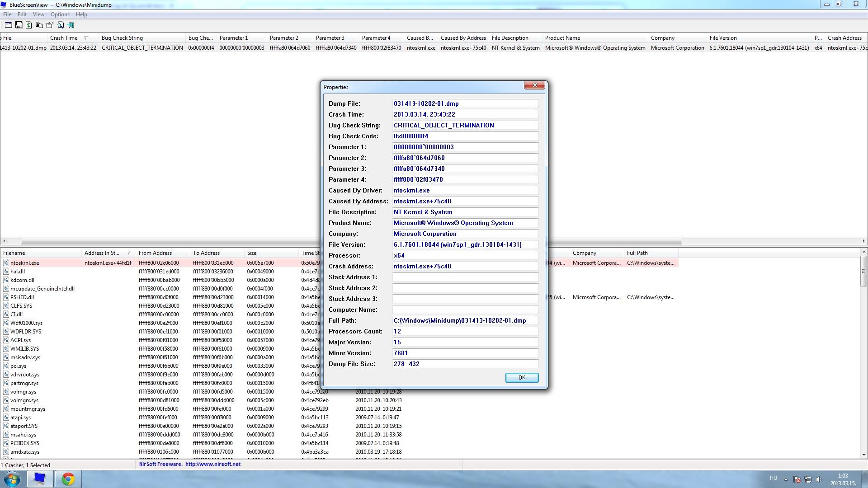Viewport: 868px width, 488px height.
Task: Click the taskbar clock showing 1:03
Action: [843, 479]
